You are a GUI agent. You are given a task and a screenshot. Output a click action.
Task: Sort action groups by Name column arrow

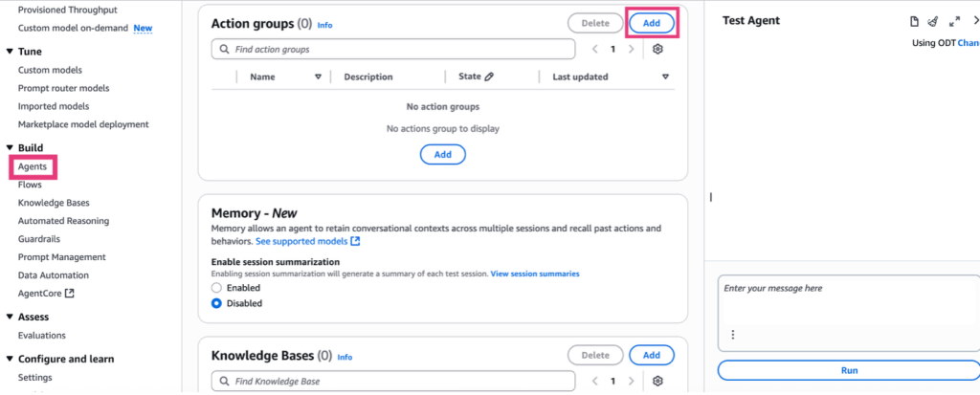(318, 77)
